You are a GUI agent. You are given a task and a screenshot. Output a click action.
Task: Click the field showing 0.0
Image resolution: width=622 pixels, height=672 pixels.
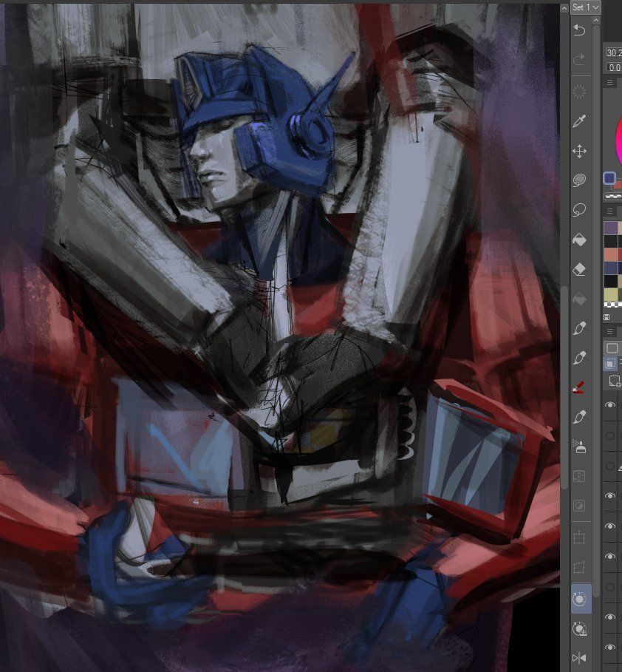coord(615,68)
